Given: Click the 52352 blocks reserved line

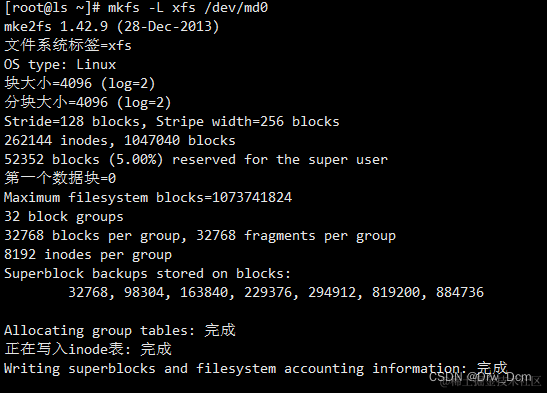Looking at the screenshot, I should point(196,160).
